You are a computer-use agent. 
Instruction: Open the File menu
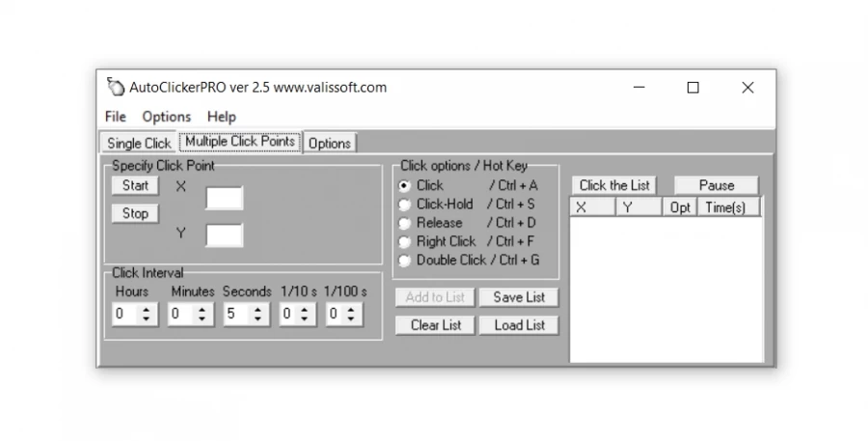coord(116,117)
